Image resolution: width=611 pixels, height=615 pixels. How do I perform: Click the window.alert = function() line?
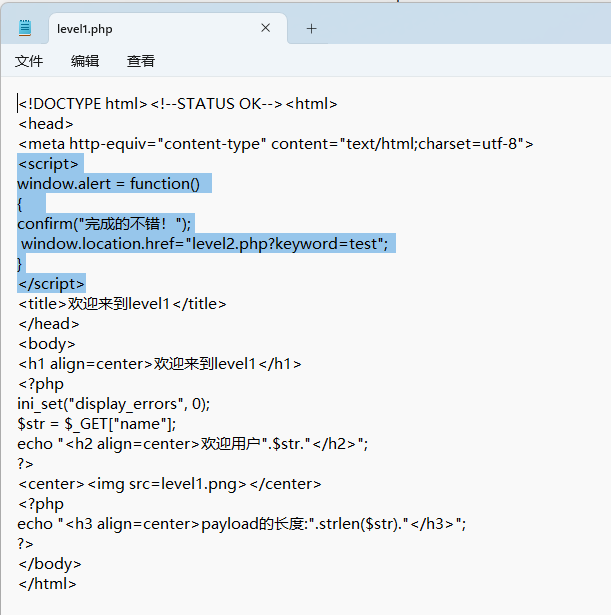(109, 184)
